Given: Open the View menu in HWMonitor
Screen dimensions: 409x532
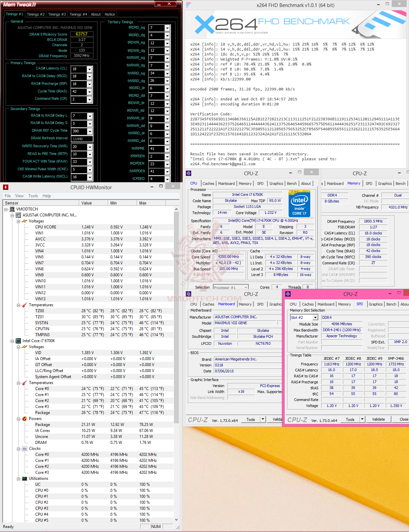Looking at the screenshot, I should (19, 196).
